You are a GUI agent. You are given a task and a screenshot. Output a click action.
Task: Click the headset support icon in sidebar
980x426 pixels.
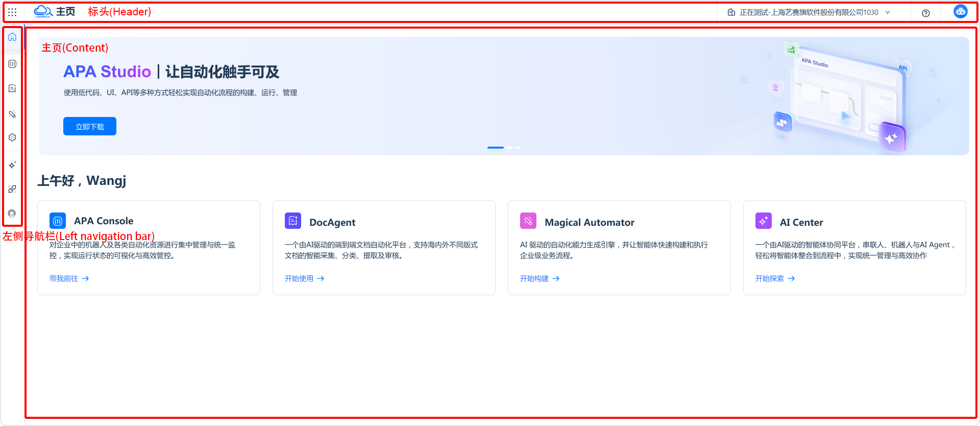[12, 214]
